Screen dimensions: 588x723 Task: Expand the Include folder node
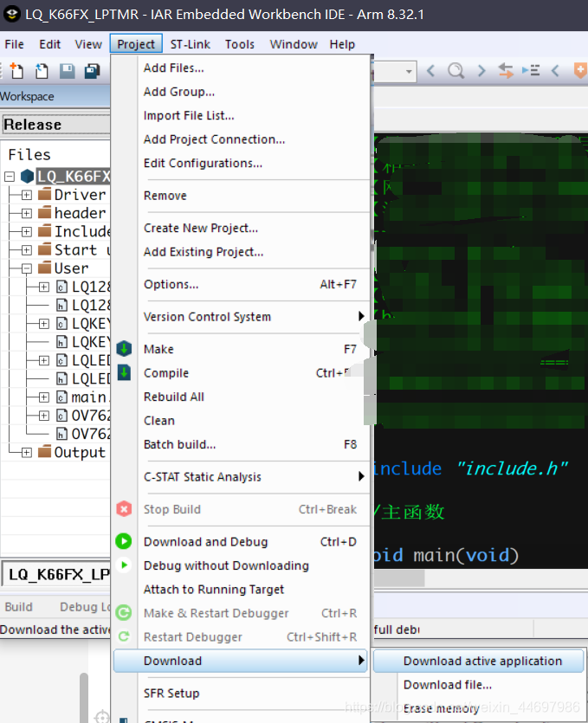pos(27,232)
